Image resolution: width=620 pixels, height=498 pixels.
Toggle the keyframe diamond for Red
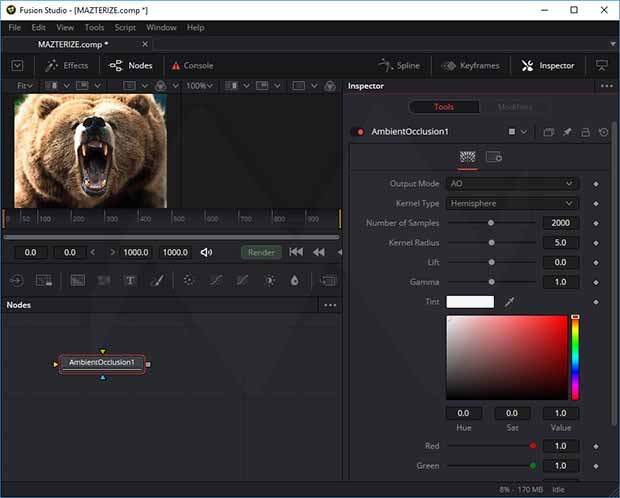(x=596, y=446)
